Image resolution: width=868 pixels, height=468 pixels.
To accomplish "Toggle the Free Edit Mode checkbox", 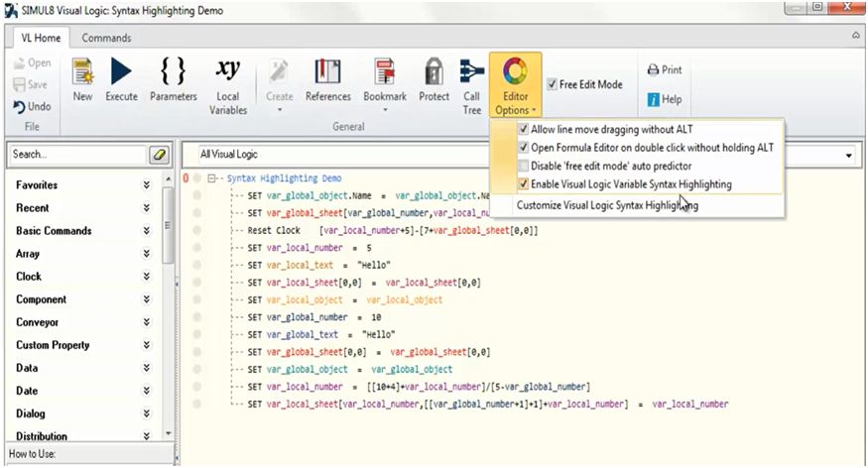I will click(552, 84).
